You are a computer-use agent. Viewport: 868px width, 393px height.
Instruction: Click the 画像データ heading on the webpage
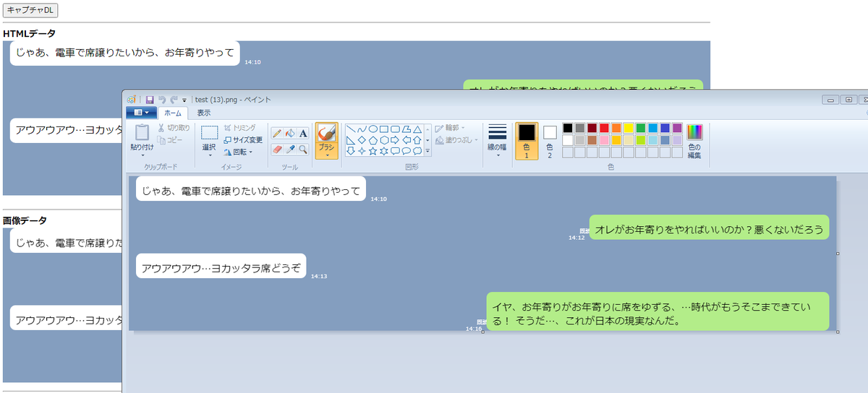(25, 220)
